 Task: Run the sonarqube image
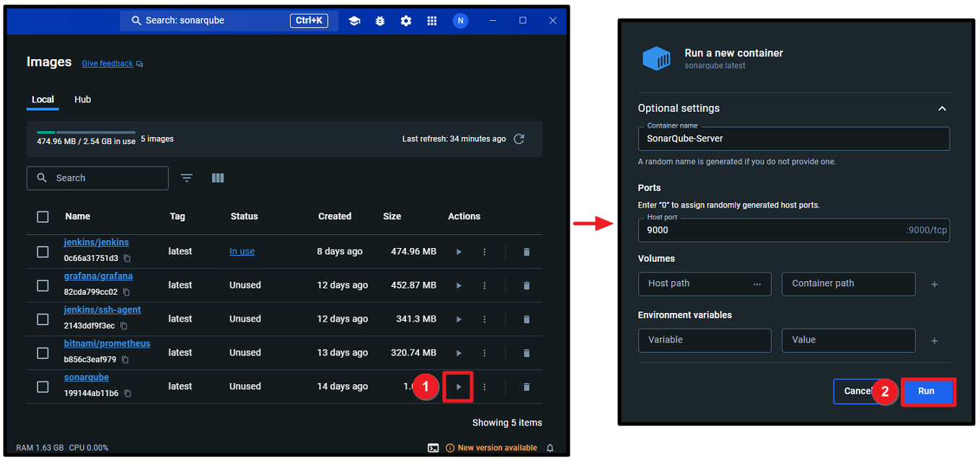point(459,387)
